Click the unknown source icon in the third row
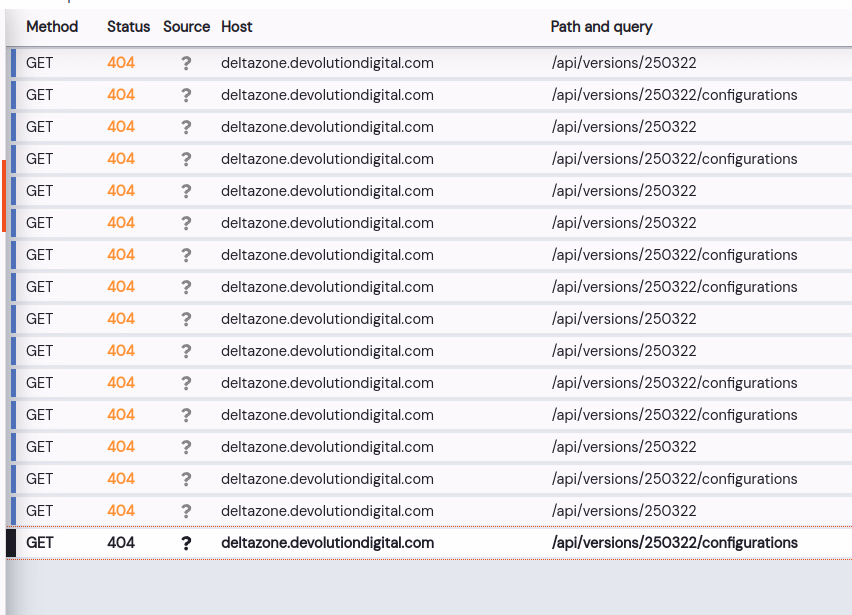Screen dimensions: 852x615 (x=186, y=127)
